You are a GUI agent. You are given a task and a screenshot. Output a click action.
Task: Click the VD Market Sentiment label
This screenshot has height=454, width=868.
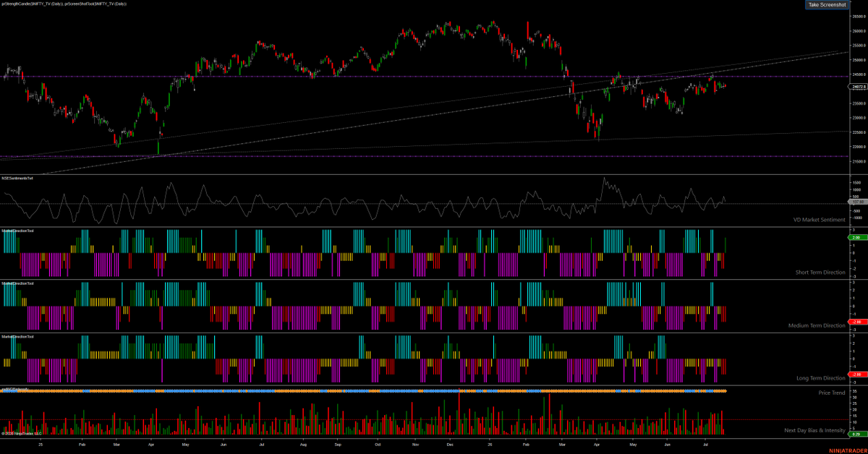pos(819,218)
